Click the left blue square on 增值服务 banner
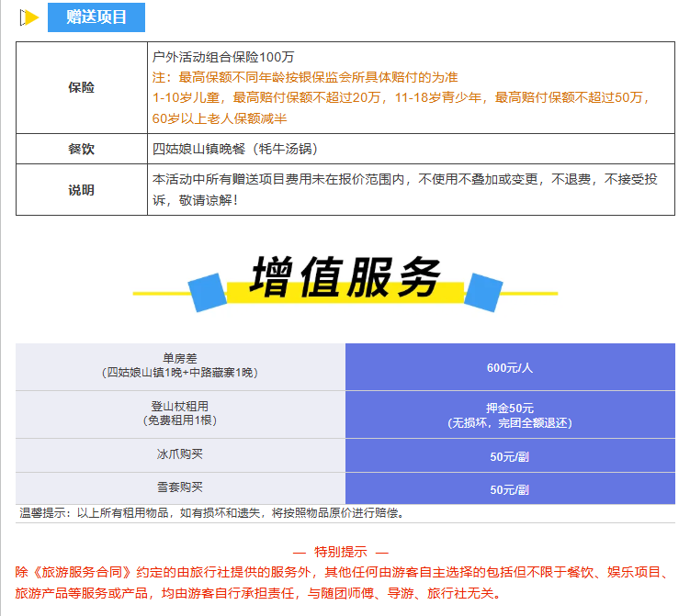 tap(208, 292)
